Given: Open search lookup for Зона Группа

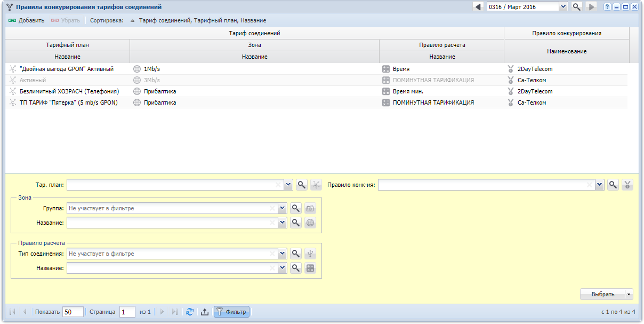Looking at the screenshot, I should (296, 208).
